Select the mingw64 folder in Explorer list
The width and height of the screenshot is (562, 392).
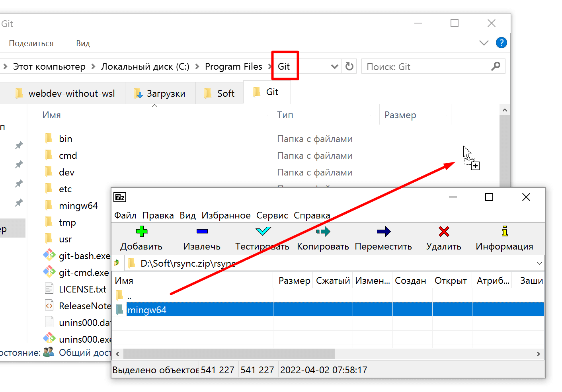[78, 206]
